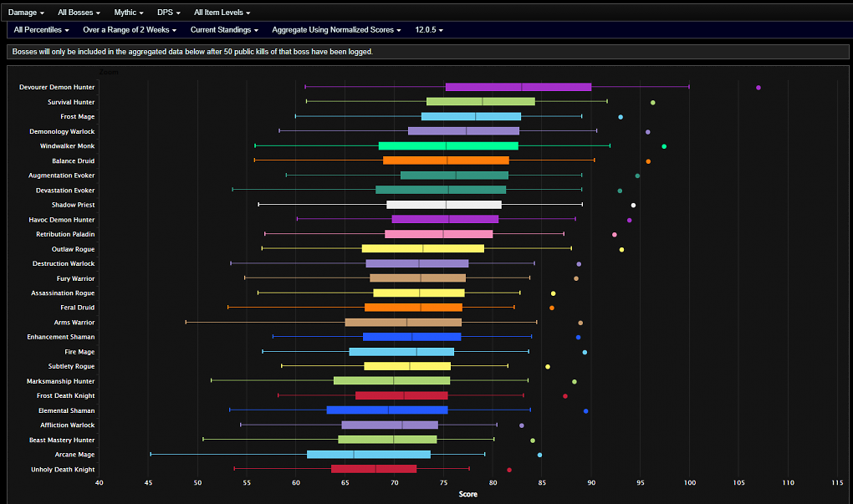The image size is (853, 504).
Task: Open the DPS role dropdown
Action: pyautogui.click(x=169, y=12)
